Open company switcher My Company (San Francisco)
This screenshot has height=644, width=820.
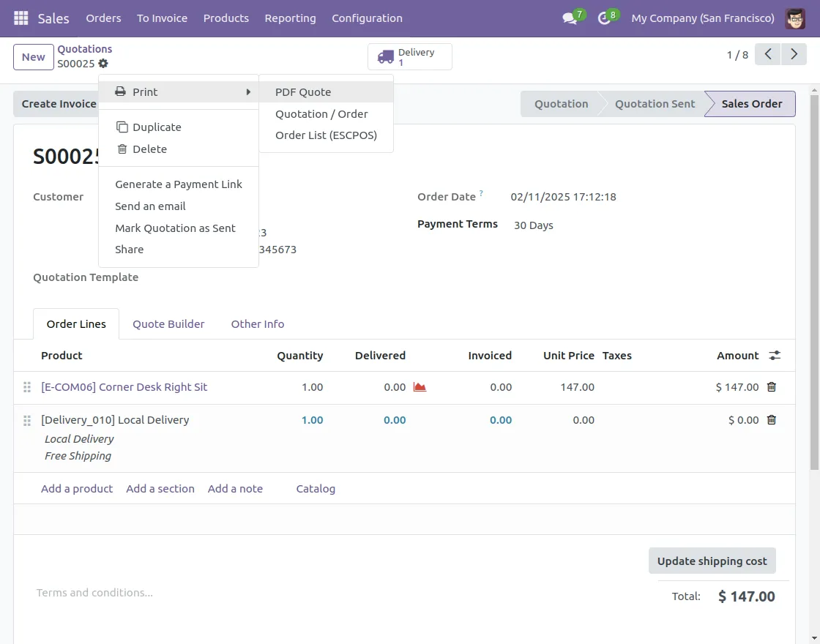coord(702,18)
